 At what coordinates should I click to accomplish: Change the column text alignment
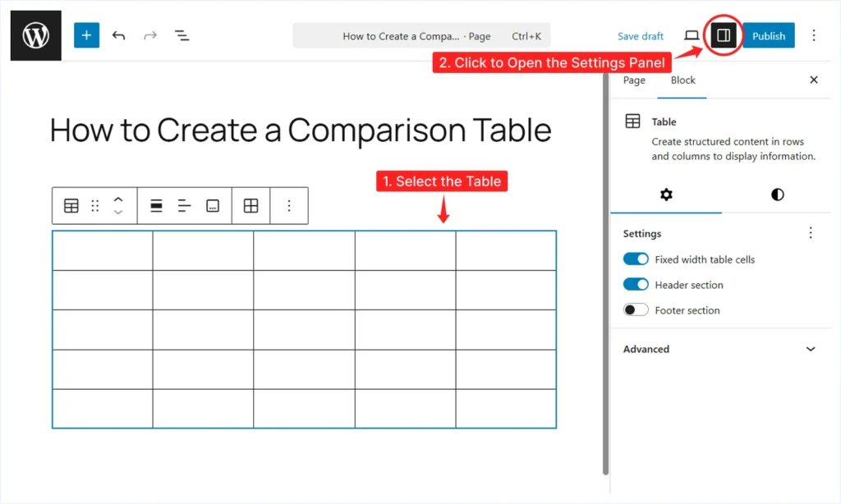[x=184, y=206]
